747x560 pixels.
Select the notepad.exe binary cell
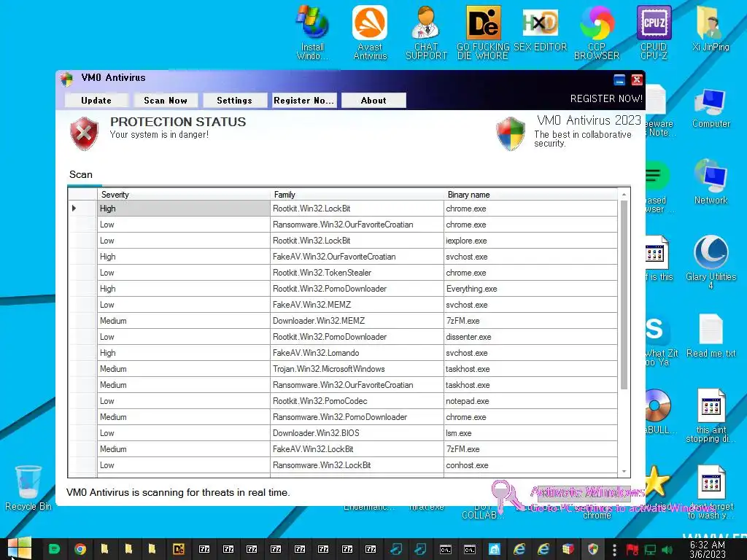(x=530, y=401)
